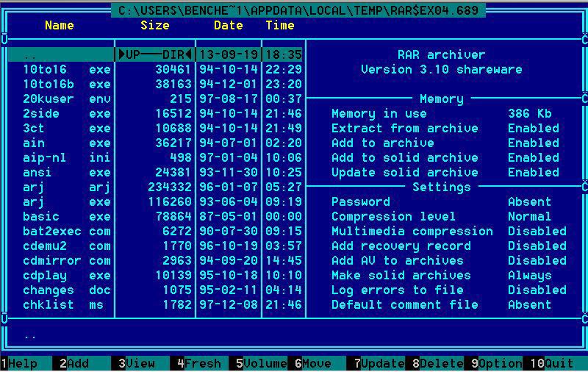Image resolution: width=588 pixels, height=372 pixels.
Task: Click Update solid archive Enabled value
Action: coord(534,172)
